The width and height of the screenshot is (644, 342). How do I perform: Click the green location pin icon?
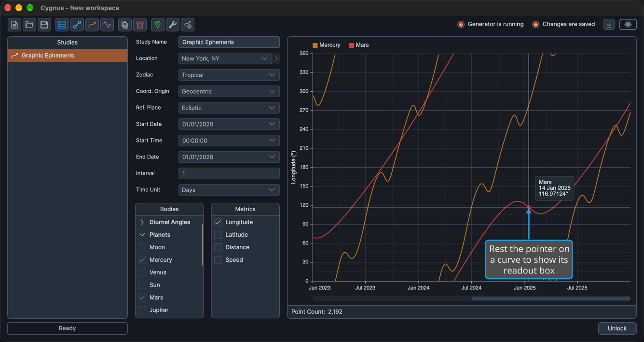pos(158,25)
